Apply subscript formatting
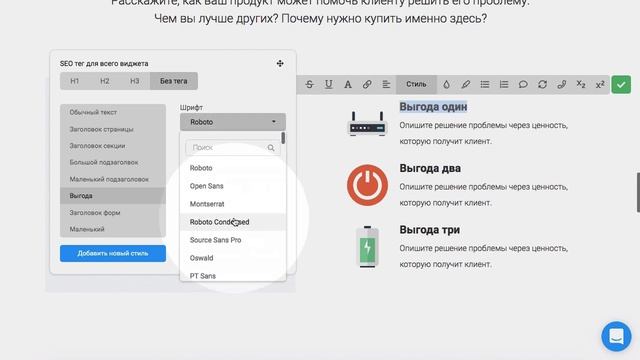The height and width of the screenshot is (360, 640). pos(581,84)
